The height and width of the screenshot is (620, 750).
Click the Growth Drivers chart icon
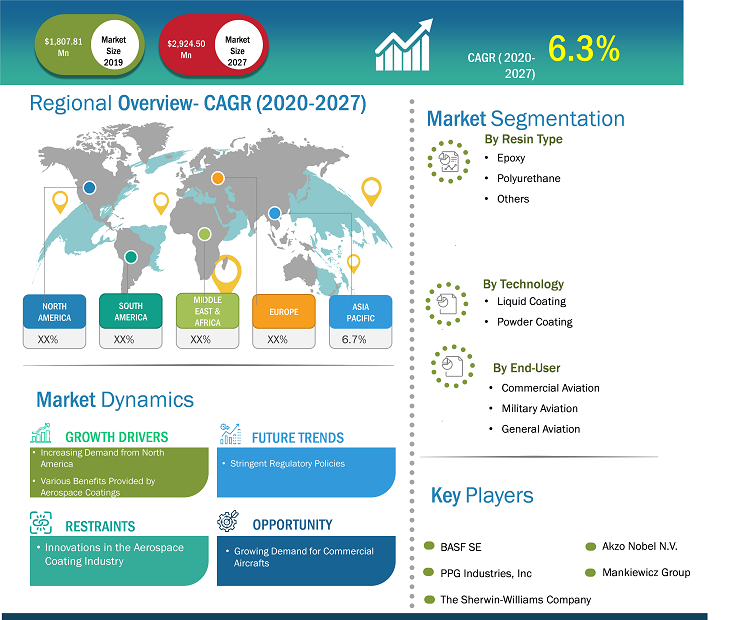[x=41, y=433]
